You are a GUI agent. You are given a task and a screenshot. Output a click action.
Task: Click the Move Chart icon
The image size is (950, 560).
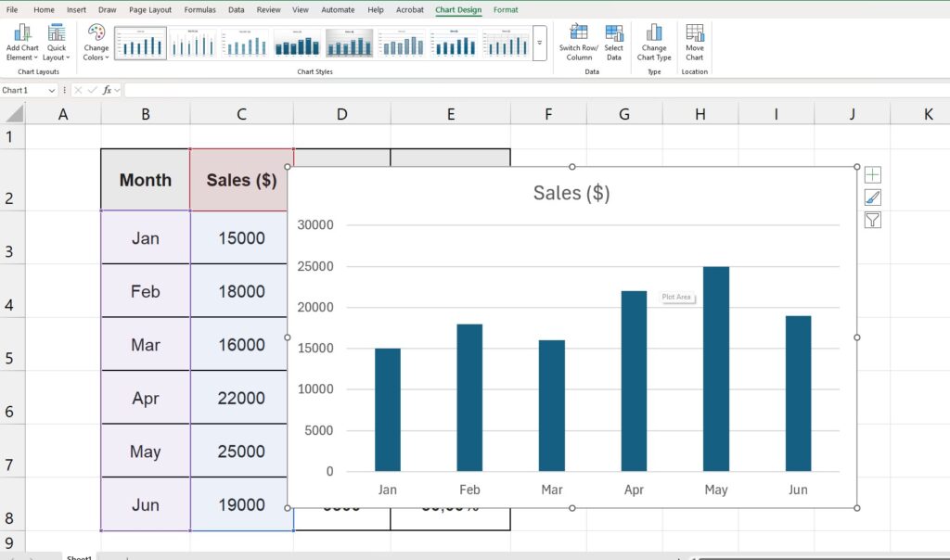(695, 41)
